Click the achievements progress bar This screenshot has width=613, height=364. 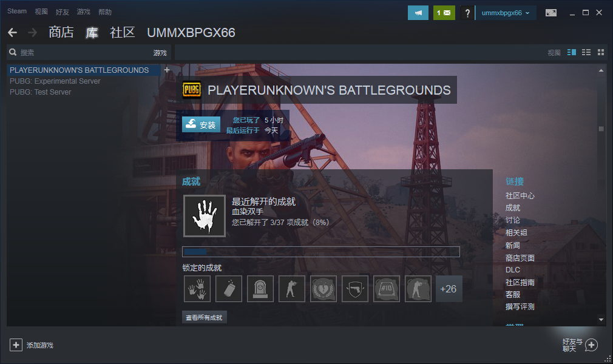(321, 252)
